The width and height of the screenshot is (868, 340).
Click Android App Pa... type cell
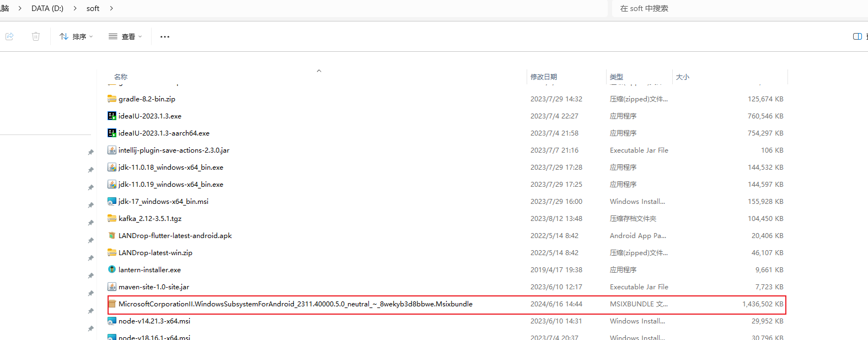pos(638,235)
